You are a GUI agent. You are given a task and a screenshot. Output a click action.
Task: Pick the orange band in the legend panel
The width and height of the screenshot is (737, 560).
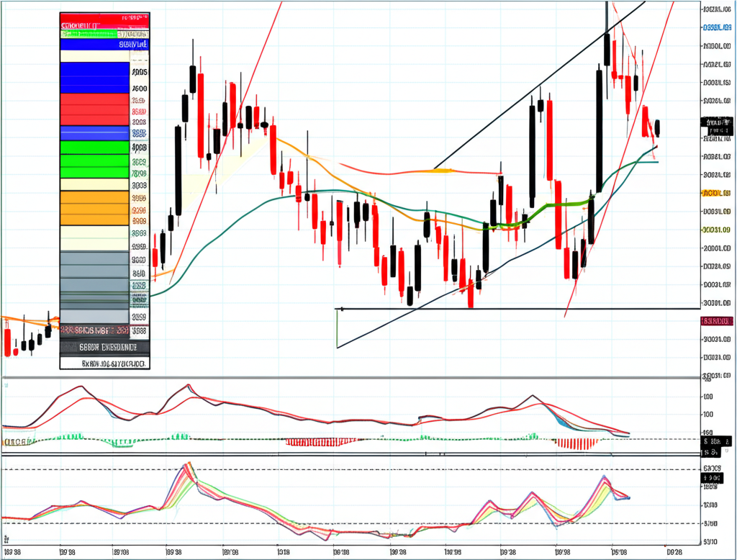pyautogui.click(x=94, y=208)
